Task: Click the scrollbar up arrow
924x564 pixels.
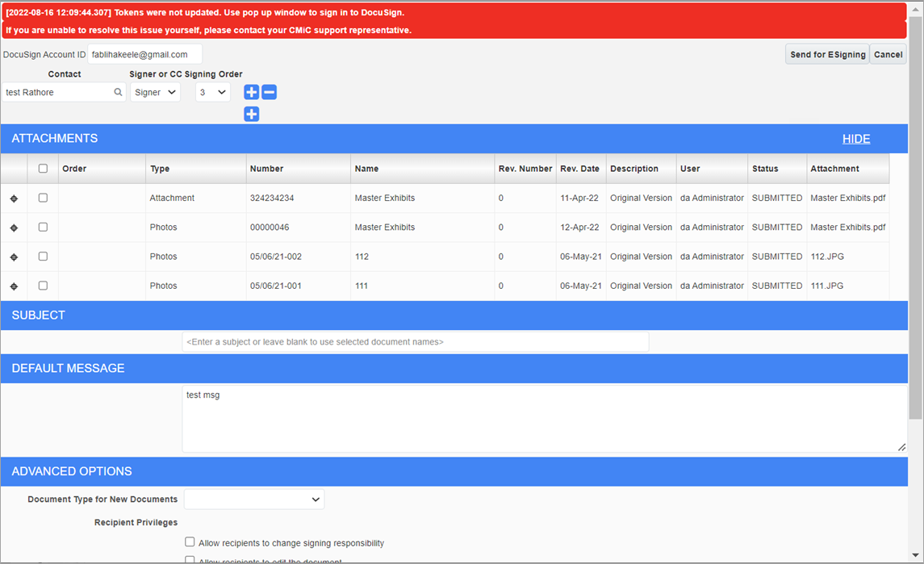Action: pyautogui.click(x=915, y=10)
